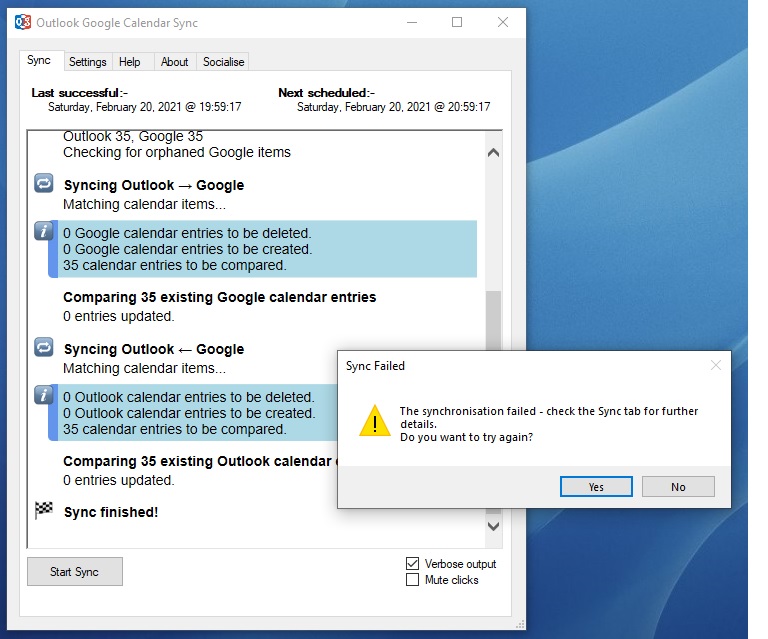Click the 'Syncing Outlook ← Google' heading
Image resolution: width=768 pixels, height=639 pixels.
(154, 349)
